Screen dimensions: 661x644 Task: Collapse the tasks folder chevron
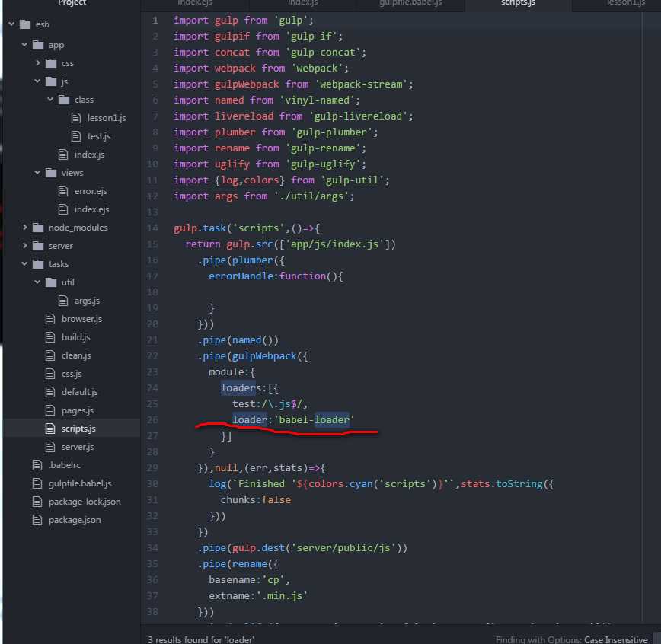pos(24,264)
